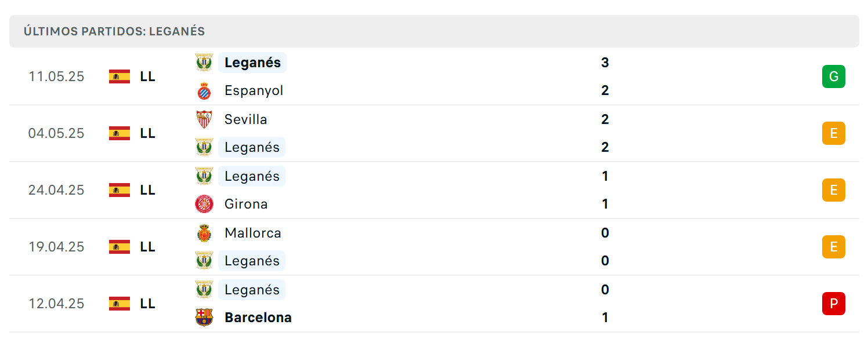
Task: Click Spain flag in the 12.04.25 row
Action: pos(120,304)
